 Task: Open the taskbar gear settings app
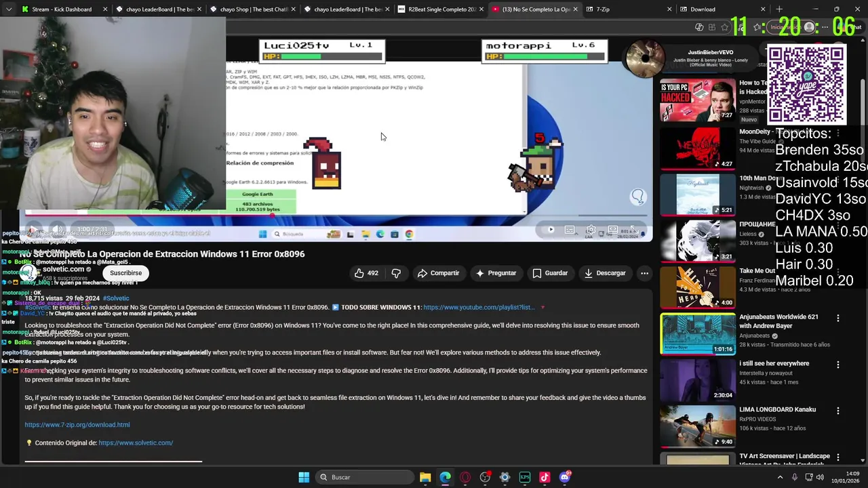(x=505, y=477)
